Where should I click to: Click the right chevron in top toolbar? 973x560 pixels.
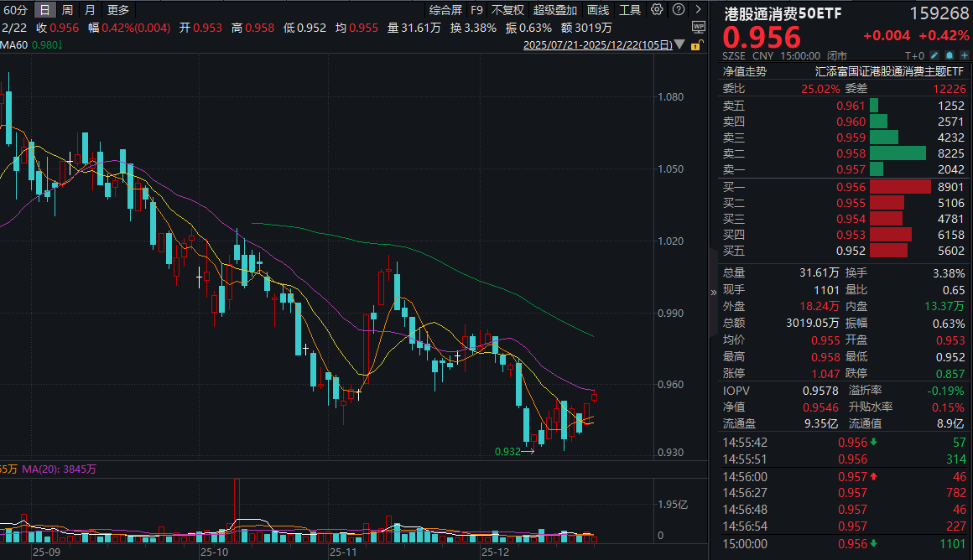point(699,10)
